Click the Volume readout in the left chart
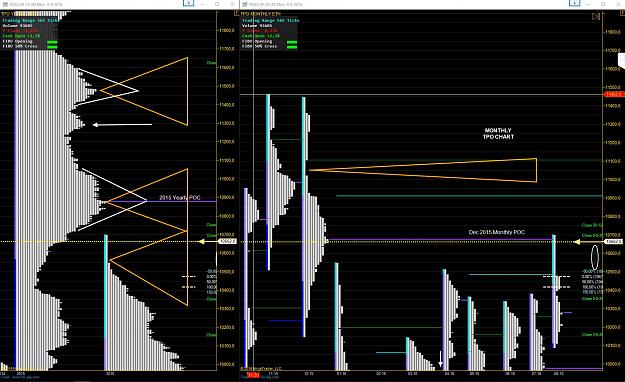The image size is (625, 382). 18,26
